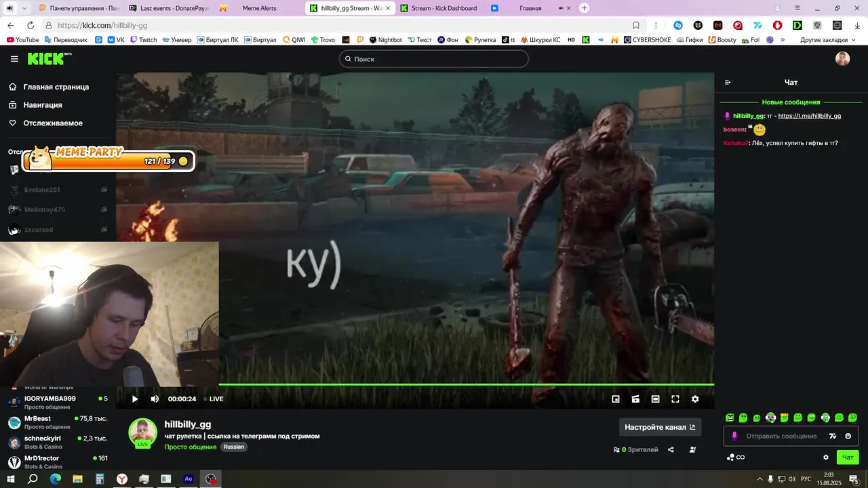Open the Просто общение category link
The image size is (868, 488).
(x=191, y=447)
